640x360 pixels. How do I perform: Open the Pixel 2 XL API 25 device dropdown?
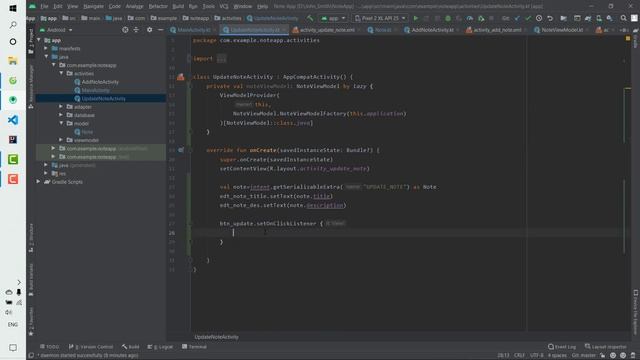point(380,18)
